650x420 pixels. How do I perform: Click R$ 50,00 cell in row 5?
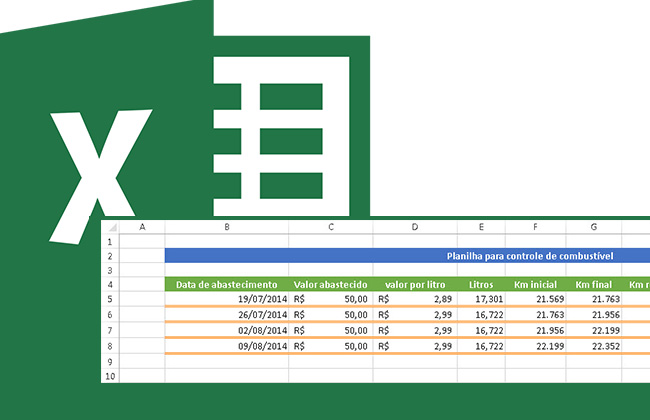331,299
